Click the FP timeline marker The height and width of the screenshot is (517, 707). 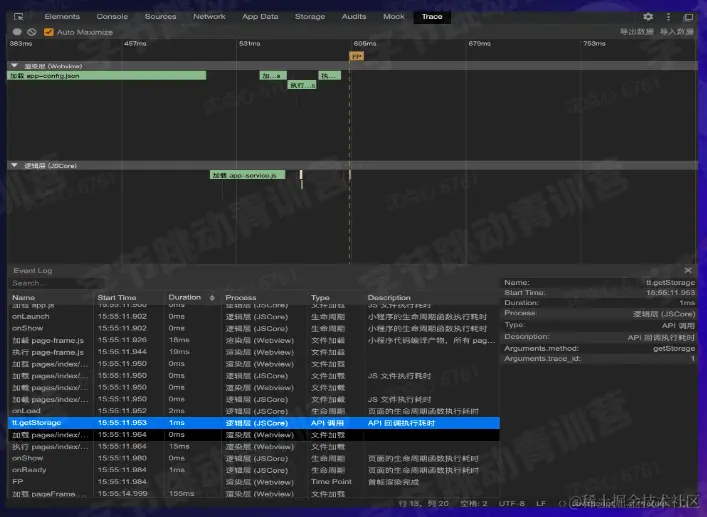pos(357,56)
